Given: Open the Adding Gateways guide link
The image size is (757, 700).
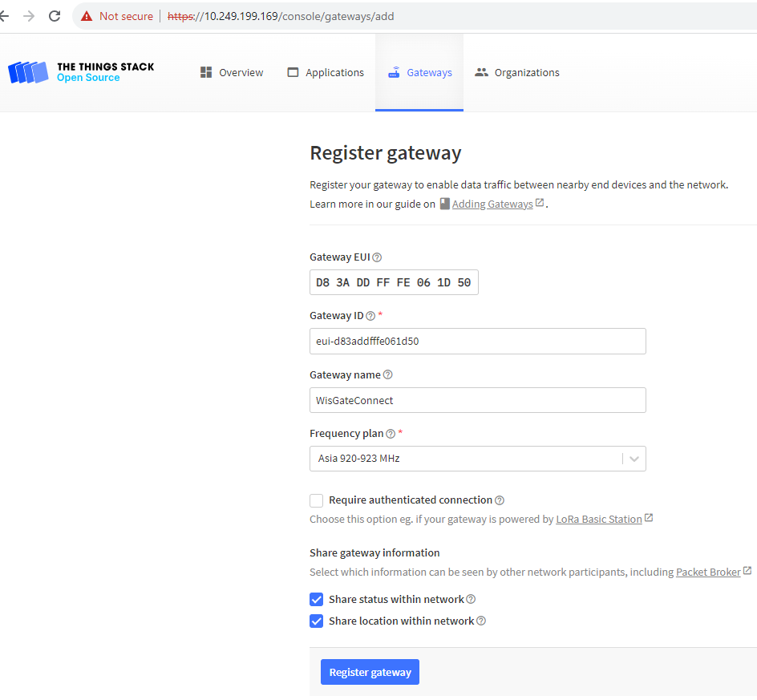Looking at the screenshot, I should [492, 204].
